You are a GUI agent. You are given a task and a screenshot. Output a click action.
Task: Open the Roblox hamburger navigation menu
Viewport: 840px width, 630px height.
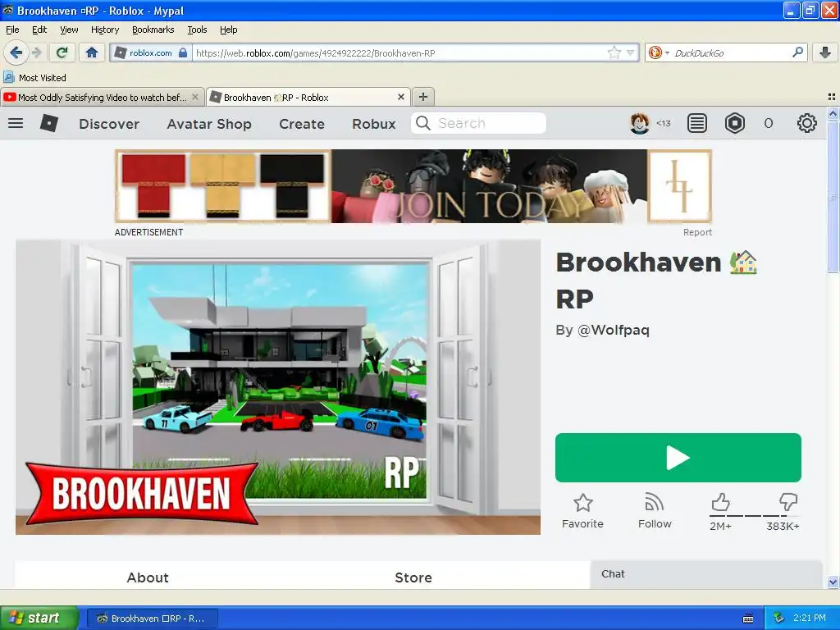point(16,123)
